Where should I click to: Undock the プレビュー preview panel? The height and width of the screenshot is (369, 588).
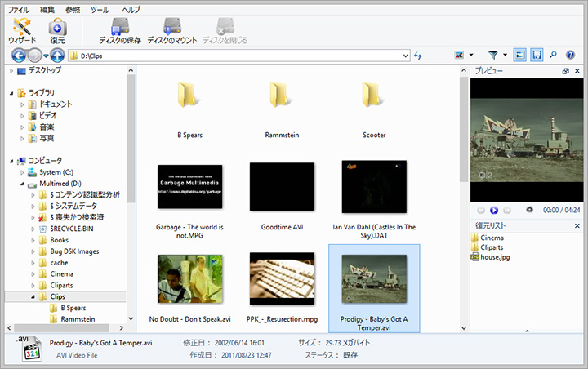tap(565, 71)
